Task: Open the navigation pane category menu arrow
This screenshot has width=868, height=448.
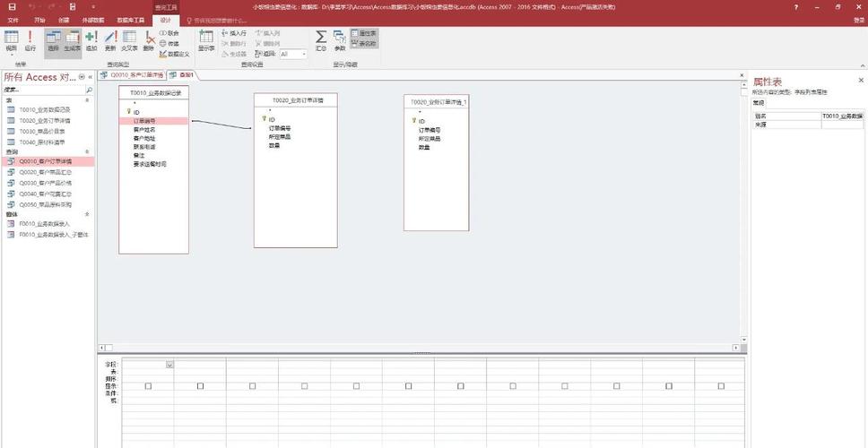Action: coord(82,77)
